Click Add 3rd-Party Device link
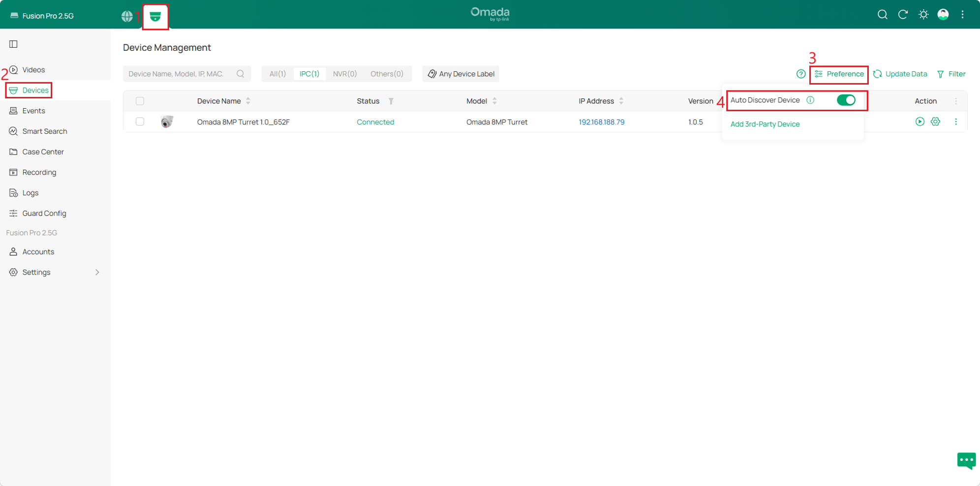 [x=765, y=124]
